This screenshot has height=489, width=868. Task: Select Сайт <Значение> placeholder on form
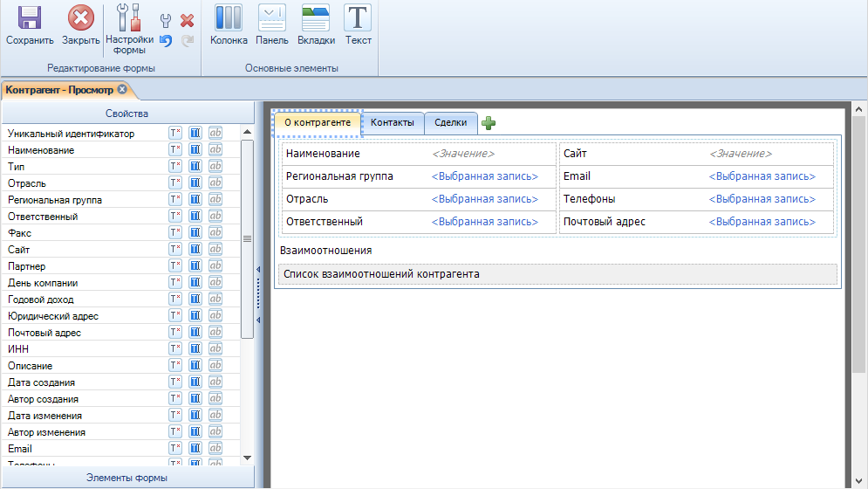point(741,154)
